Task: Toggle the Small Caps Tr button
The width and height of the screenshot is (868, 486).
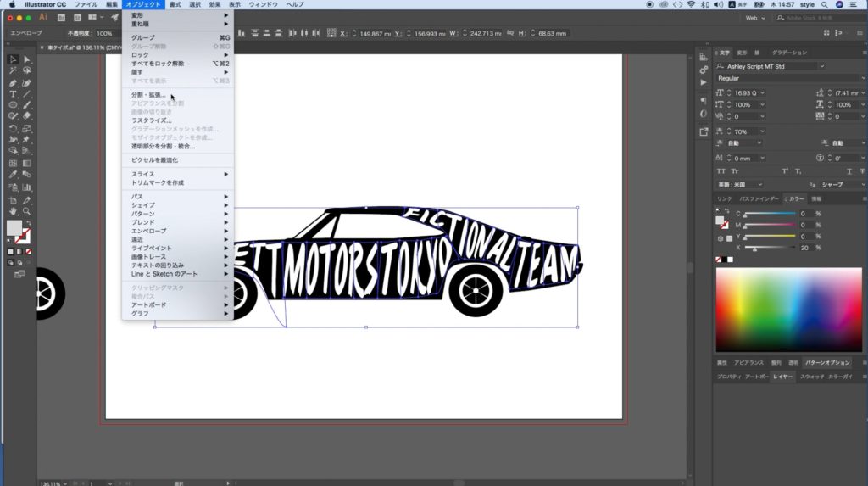Action: [x=735, y=172]
